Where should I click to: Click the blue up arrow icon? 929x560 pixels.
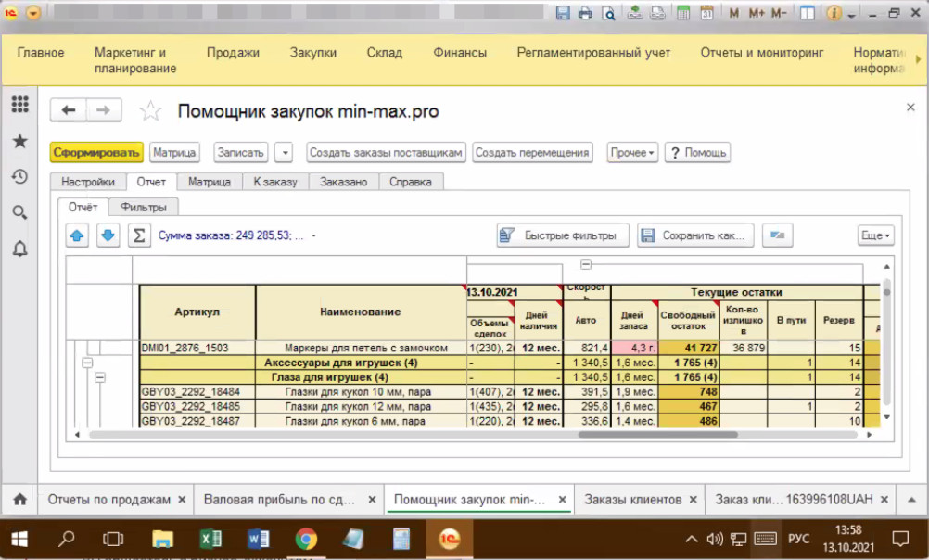(x=78, y=235)
